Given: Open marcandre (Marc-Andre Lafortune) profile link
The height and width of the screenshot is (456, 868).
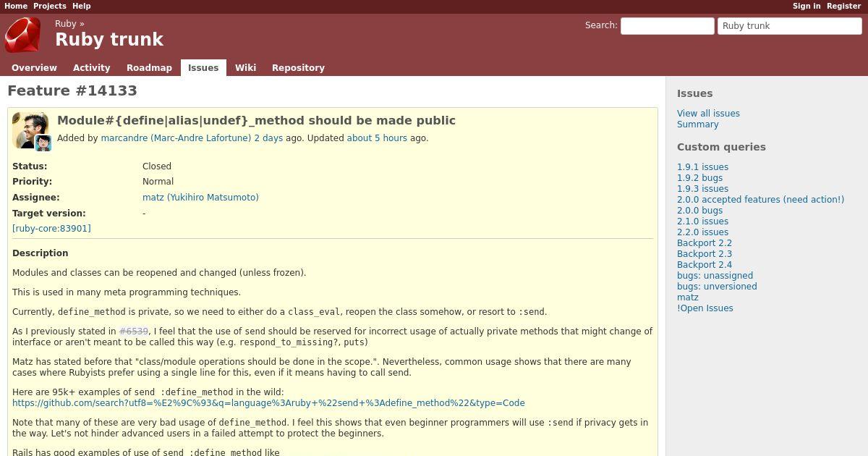Looking at the screenshot, I should click(x=176, y=138).
